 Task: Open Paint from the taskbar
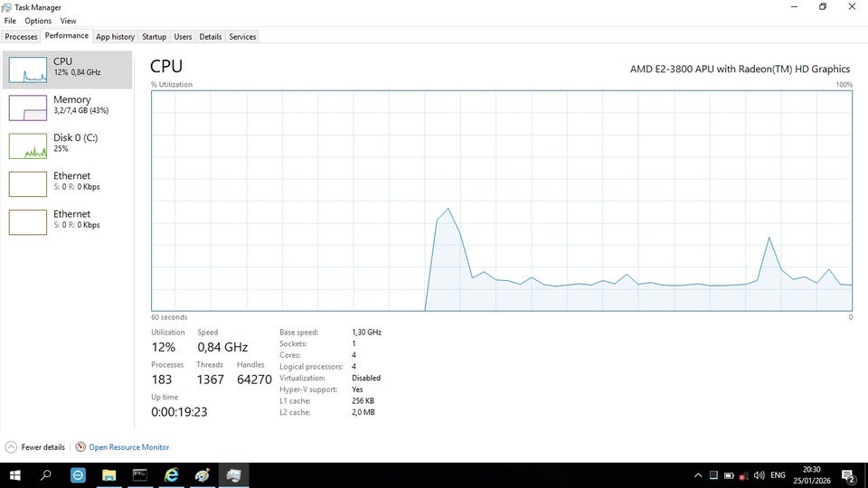point(203,475)
